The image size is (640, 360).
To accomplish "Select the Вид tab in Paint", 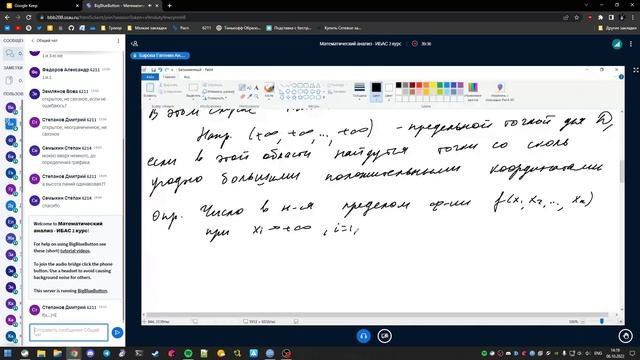I will 187,77.
